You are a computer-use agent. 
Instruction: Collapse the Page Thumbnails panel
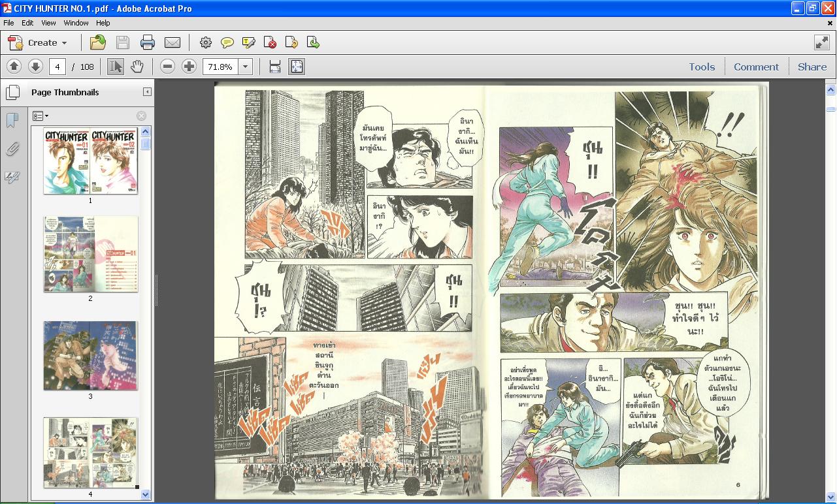(x=147, y=92)
